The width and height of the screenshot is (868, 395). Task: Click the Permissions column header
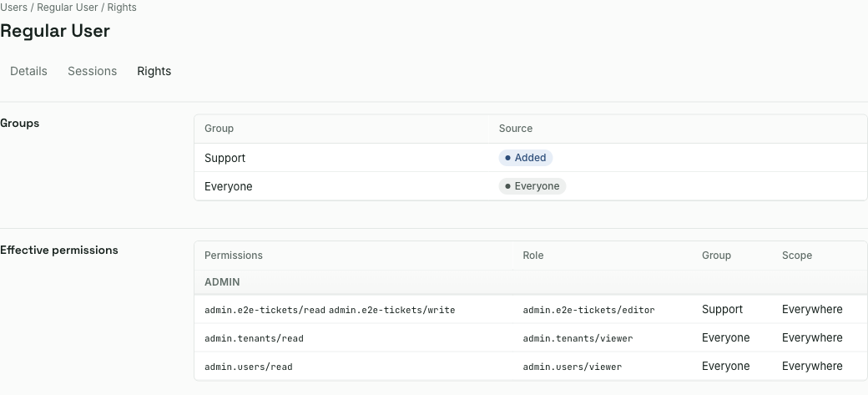click(x=233, y=256)
